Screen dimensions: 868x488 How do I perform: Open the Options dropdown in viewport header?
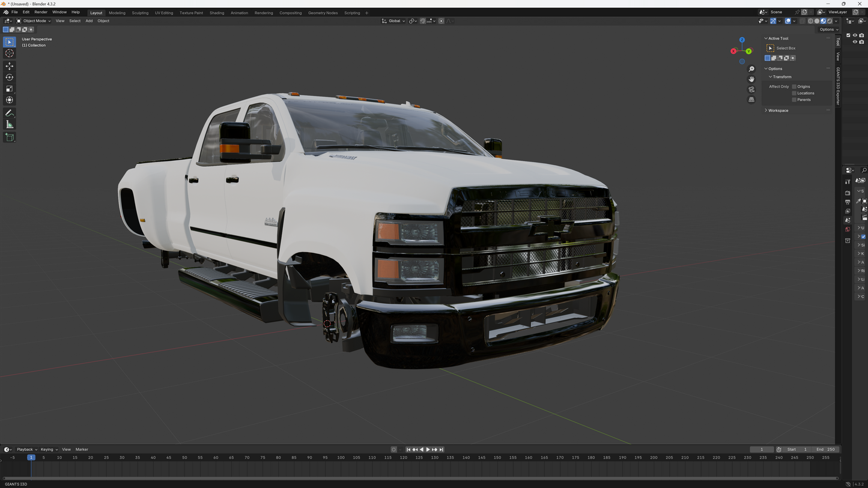[x=829, y=29]
